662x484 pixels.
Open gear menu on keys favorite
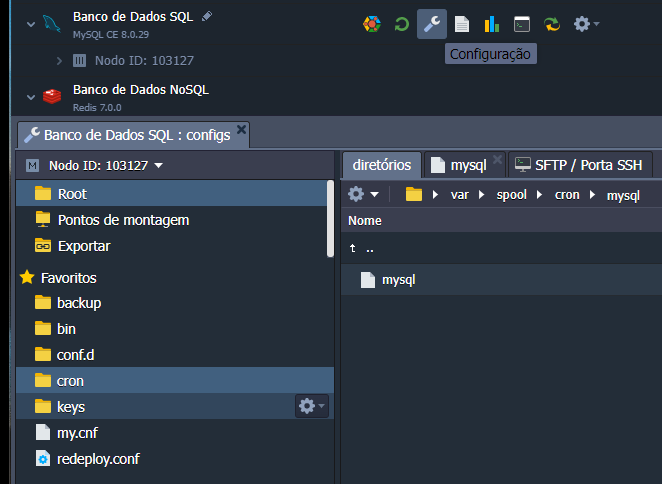(312, 406)
